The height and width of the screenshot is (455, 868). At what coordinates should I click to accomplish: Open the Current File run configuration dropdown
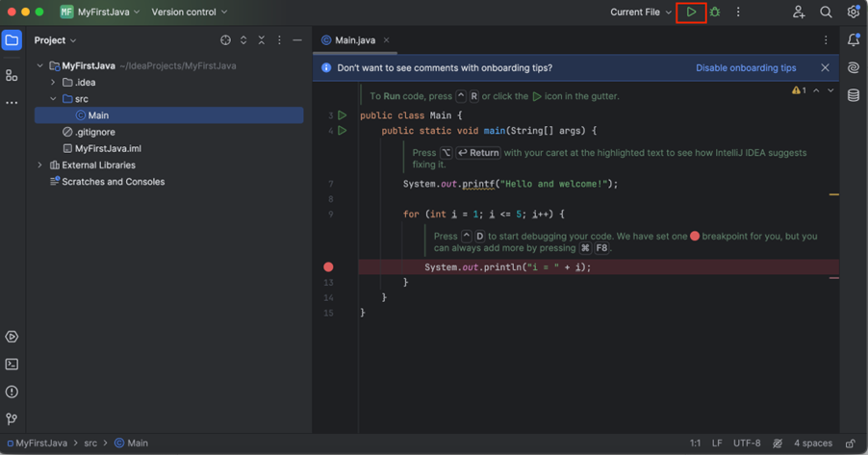[641, 13]
